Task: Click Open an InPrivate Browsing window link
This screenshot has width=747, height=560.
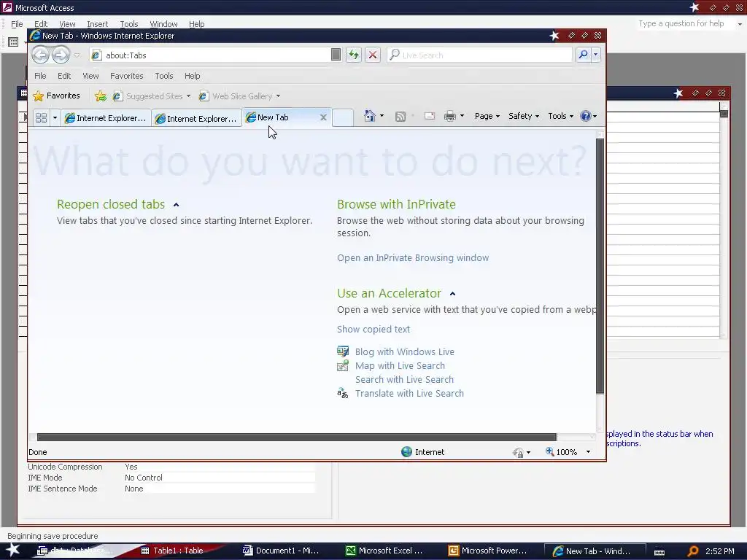Action: click(x=413, y=257)
